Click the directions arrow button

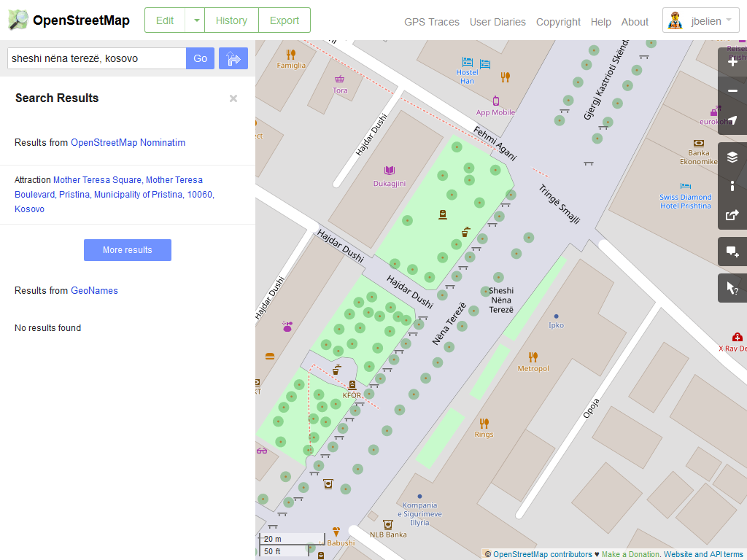tap(233, 58)
